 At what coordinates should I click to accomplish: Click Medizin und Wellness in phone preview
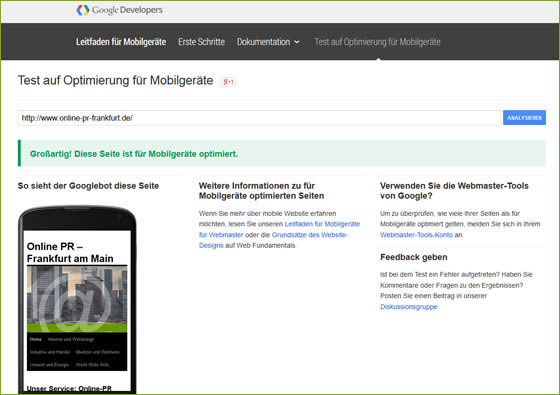98,352
